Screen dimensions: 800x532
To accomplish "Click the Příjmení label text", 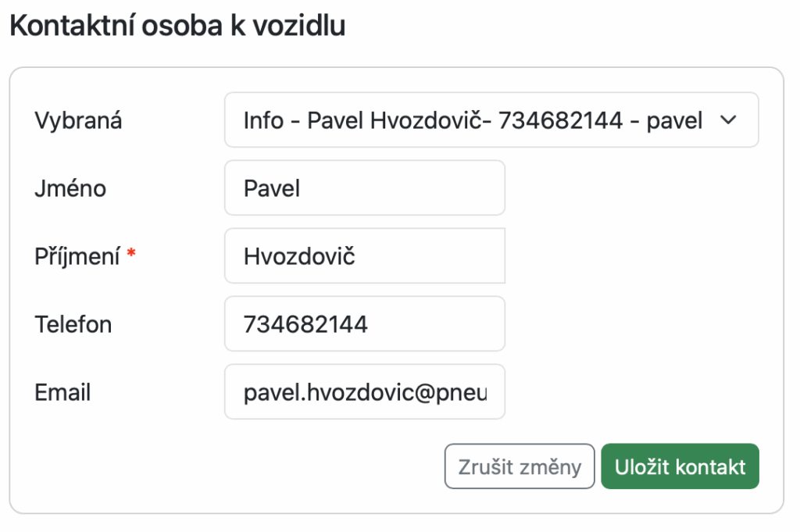I will (x=77, y=256).
